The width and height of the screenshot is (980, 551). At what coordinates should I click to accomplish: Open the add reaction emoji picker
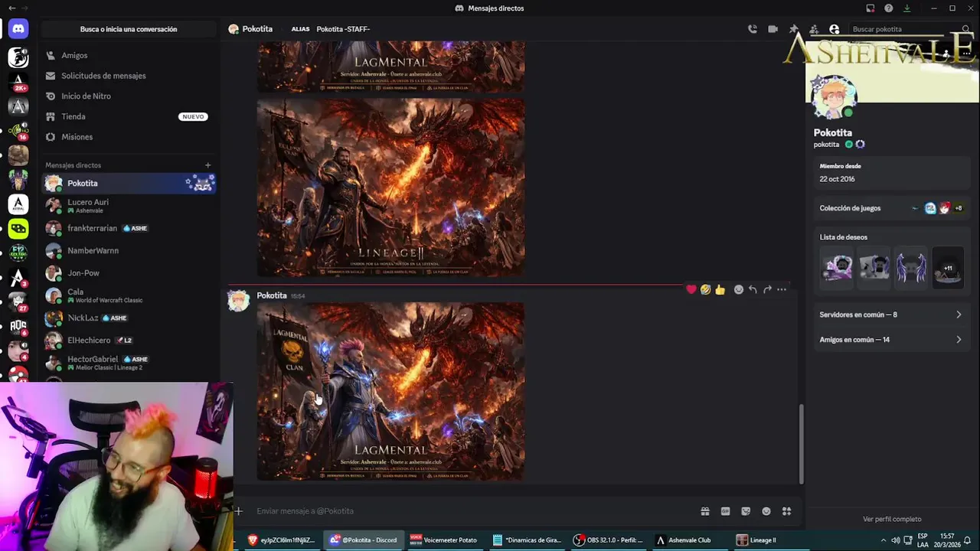coord(738,289)
